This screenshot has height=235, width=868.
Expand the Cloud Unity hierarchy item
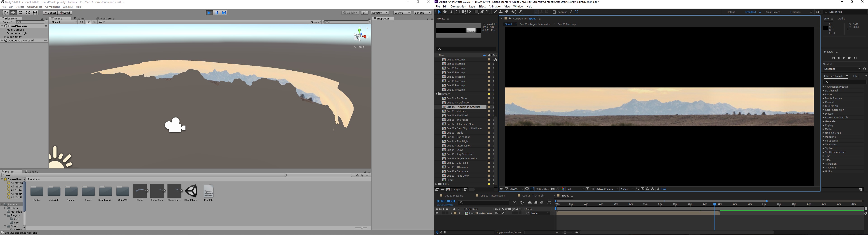tap(5, 37)
